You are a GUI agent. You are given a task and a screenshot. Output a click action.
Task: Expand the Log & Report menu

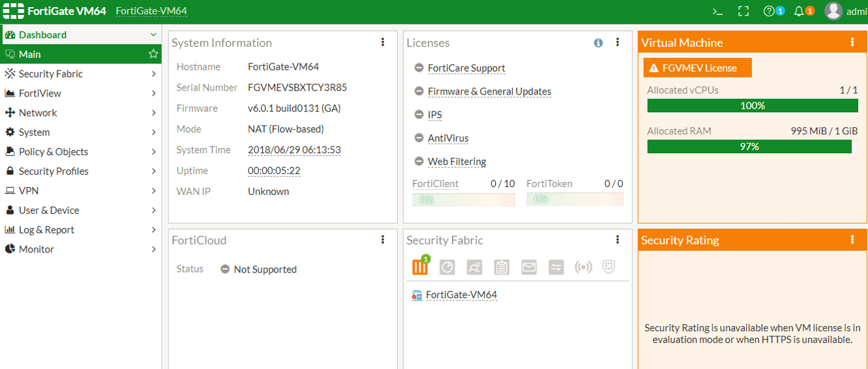[x=81, y=230]
